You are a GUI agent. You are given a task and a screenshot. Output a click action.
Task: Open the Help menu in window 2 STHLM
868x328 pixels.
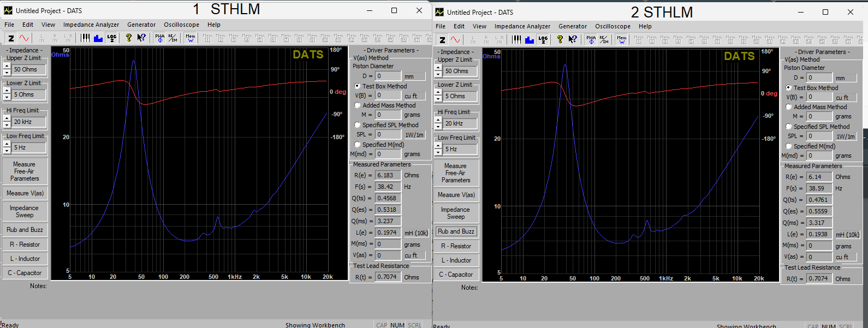(645, 26)
